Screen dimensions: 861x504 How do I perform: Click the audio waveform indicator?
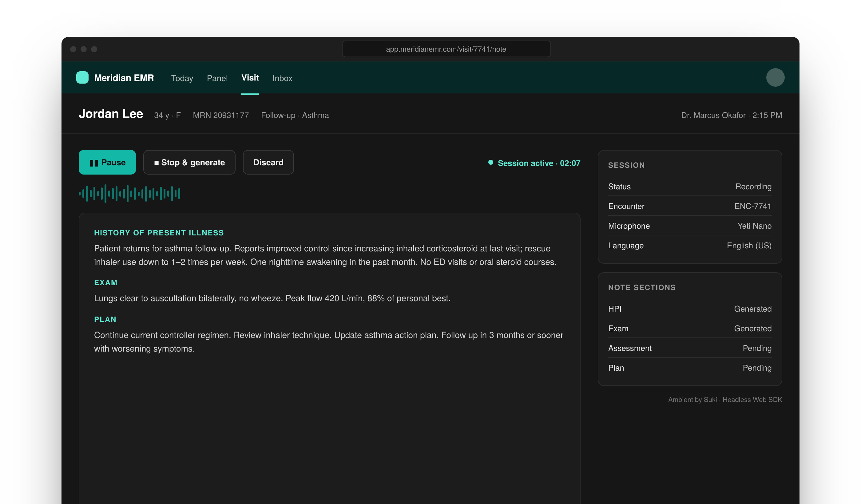pyautogui.click(x=129, y=194)
